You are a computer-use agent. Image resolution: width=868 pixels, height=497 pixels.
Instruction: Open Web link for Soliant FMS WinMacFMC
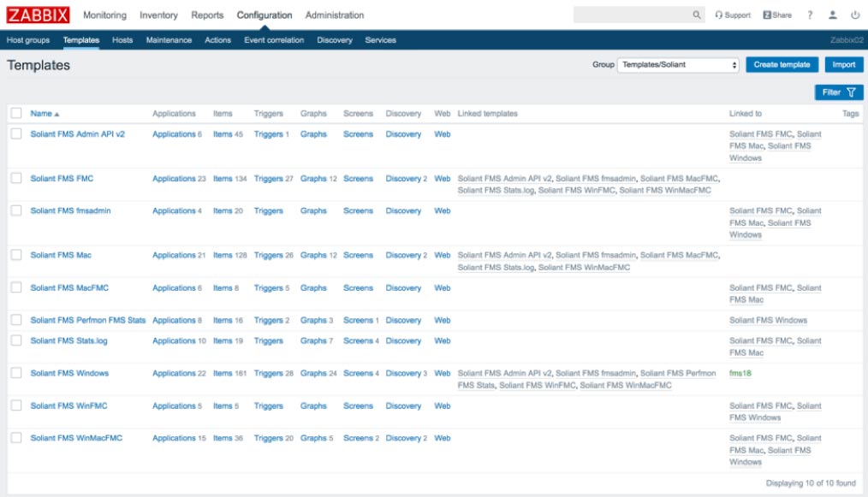click(x=443, y=438)
